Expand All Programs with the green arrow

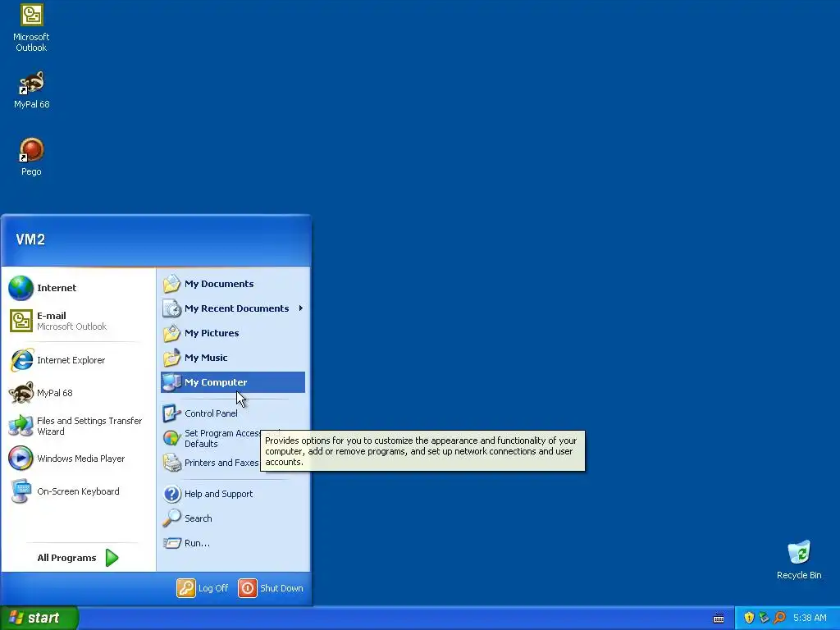click(112, 558)
